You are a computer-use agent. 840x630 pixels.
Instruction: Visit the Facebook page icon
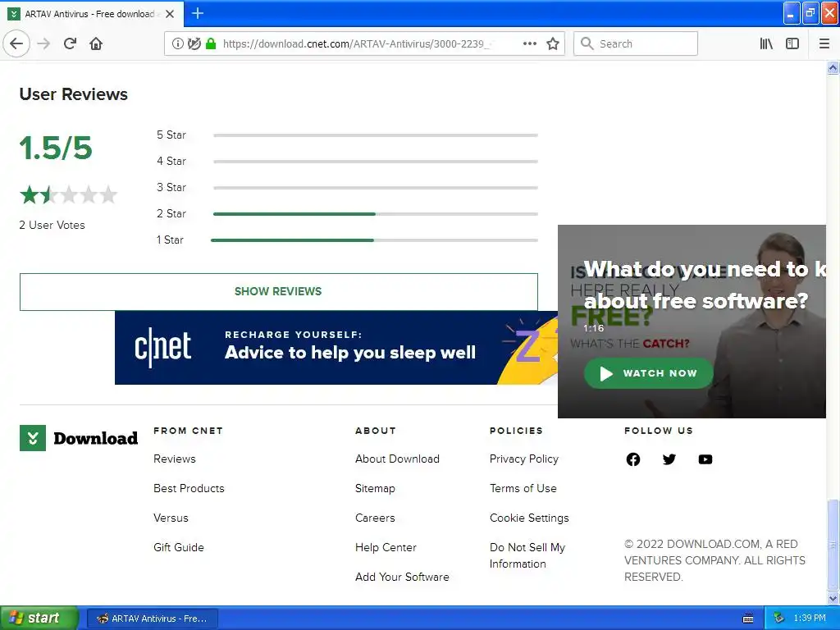pyautogui.click(x=633, y=459)
